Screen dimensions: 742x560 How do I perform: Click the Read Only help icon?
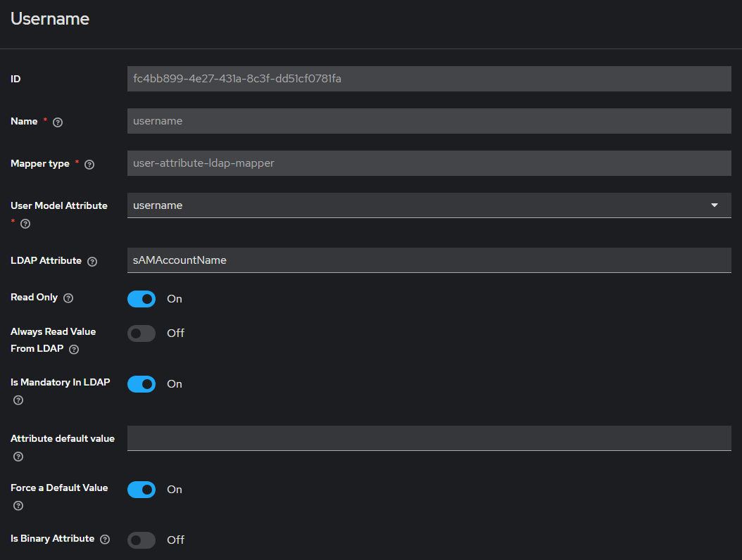click(x=68, y=298)
